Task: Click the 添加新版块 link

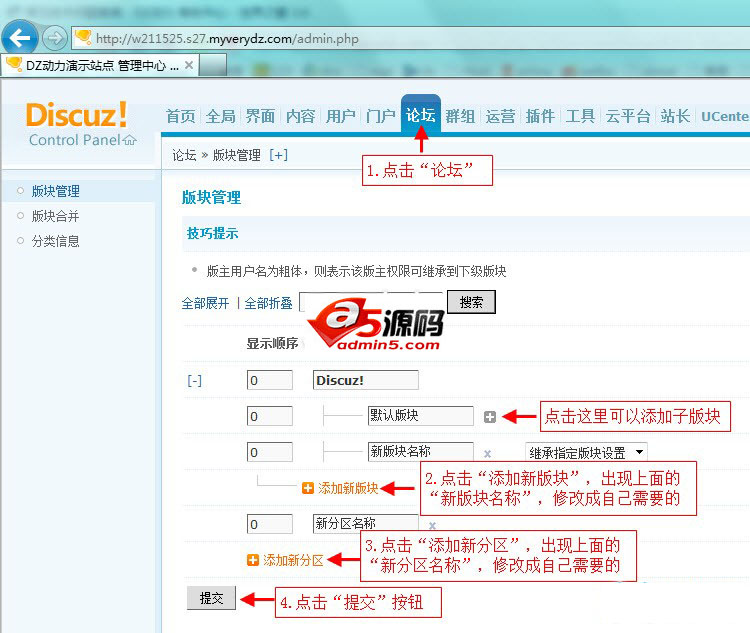Action: click(x=348, y=488)
